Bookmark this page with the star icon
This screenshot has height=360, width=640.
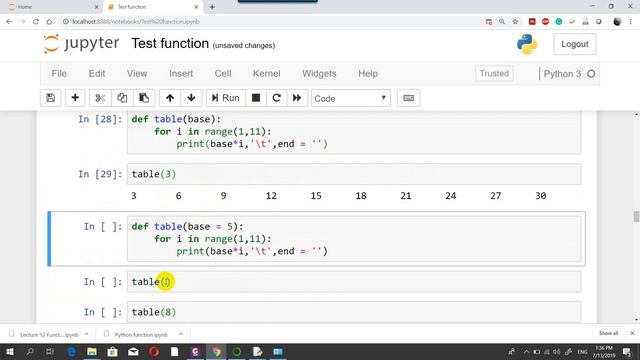click(x=515, y=22)
